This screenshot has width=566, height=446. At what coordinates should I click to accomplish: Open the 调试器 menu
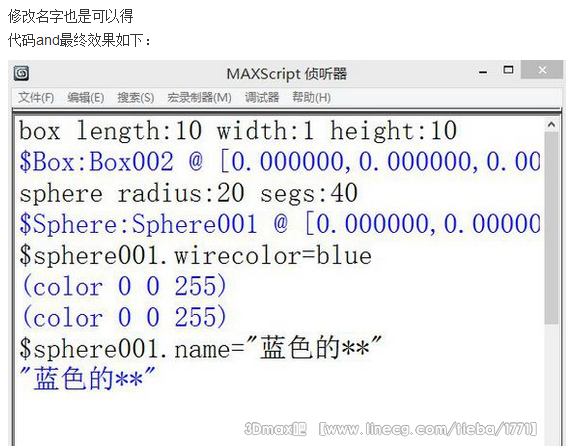[262, 97]
